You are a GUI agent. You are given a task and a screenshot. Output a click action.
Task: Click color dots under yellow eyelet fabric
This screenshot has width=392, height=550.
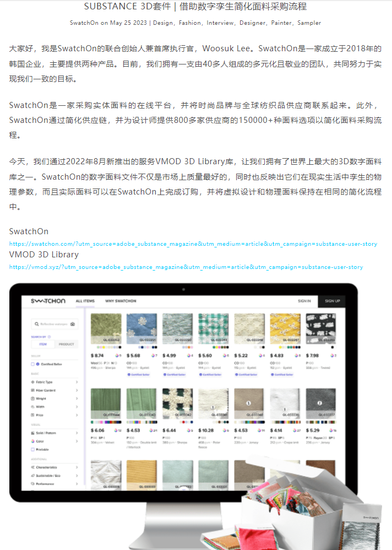tap(289, 347)
